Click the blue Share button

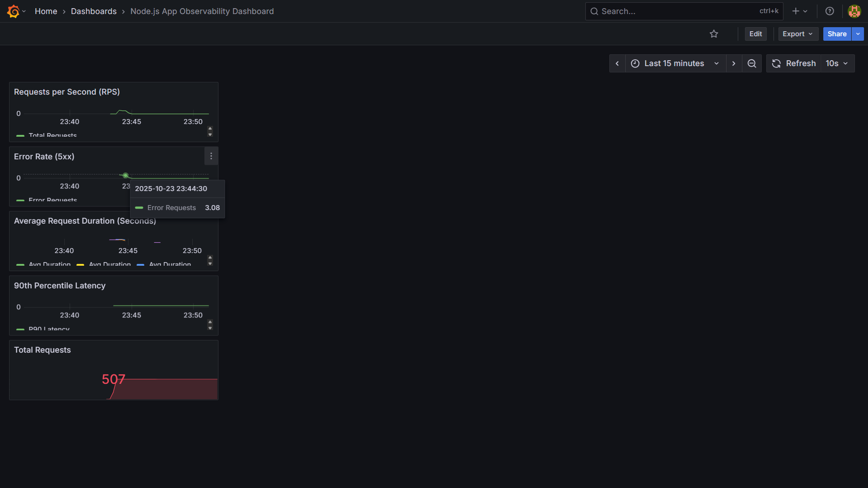(837, 34)
